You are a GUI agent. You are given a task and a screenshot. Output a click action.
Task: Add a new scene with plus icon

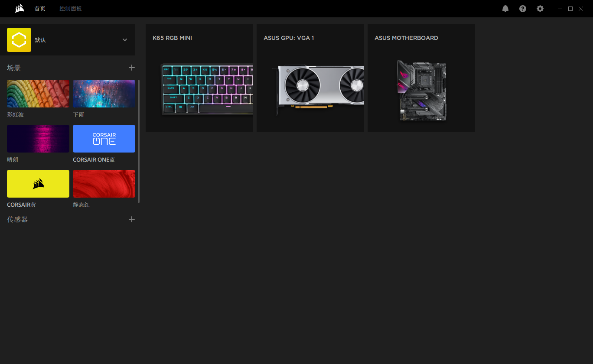[x=132, y=68]
